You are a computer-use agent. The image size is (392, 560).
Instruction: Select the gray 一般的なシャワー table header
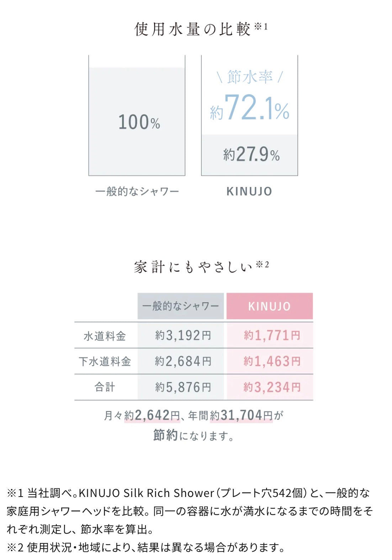181,306
